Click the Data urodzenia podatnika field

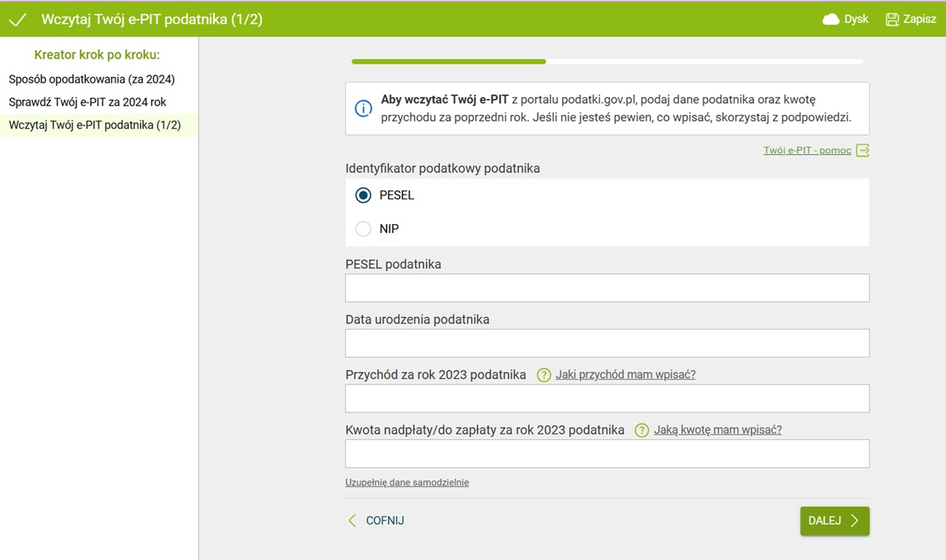pos(607,343)
